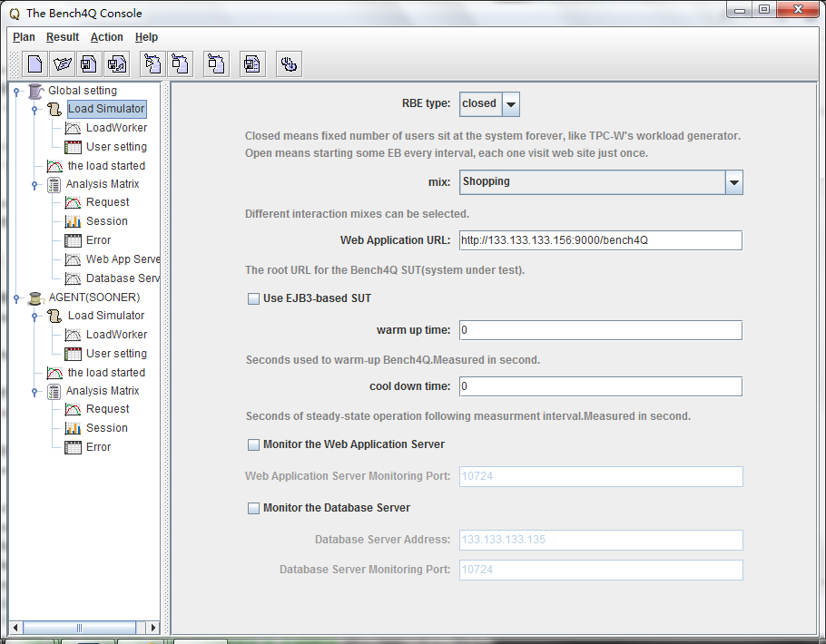Click tree panel scrollbar right arrow
The height and width of the screenshot is (644, 826).
(153, 628)
